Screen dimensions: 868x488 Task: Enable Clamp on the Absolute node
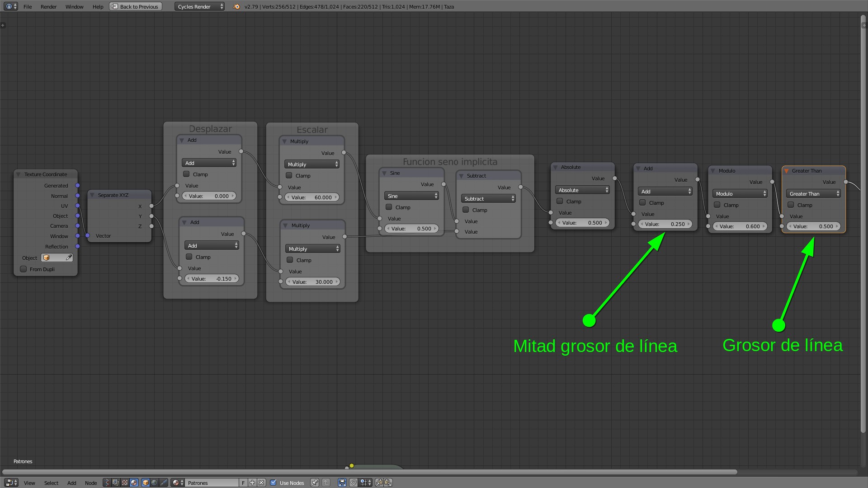click(560, 201)
